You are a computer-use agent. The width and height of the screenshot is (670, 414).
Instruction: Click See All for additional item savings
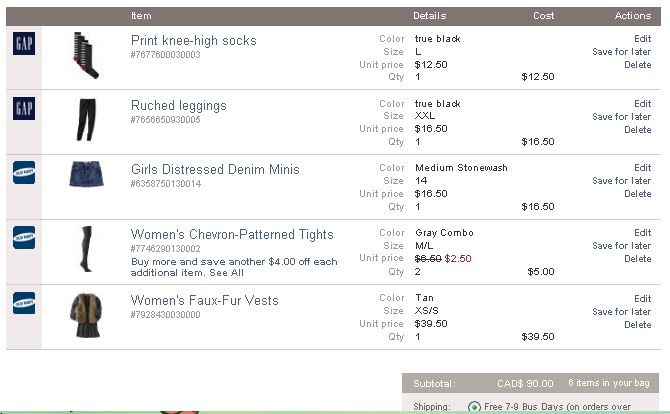click(226, 272)
